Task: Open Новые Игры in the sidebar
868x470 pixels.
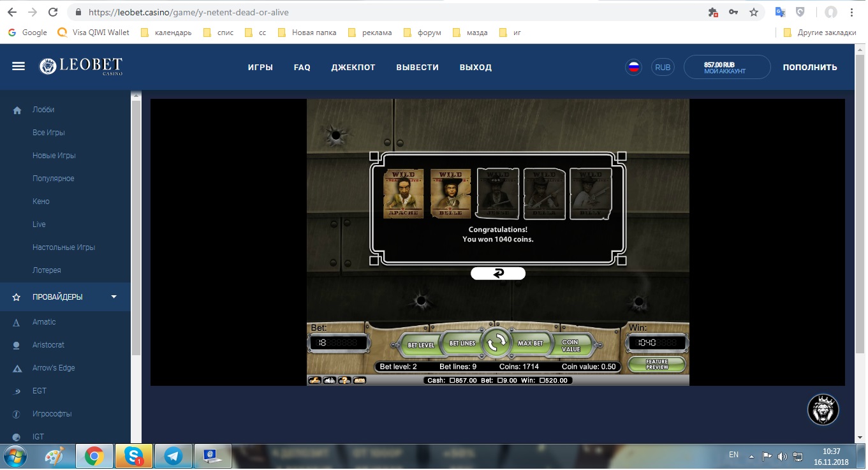Action: click(x=54, y=156)
